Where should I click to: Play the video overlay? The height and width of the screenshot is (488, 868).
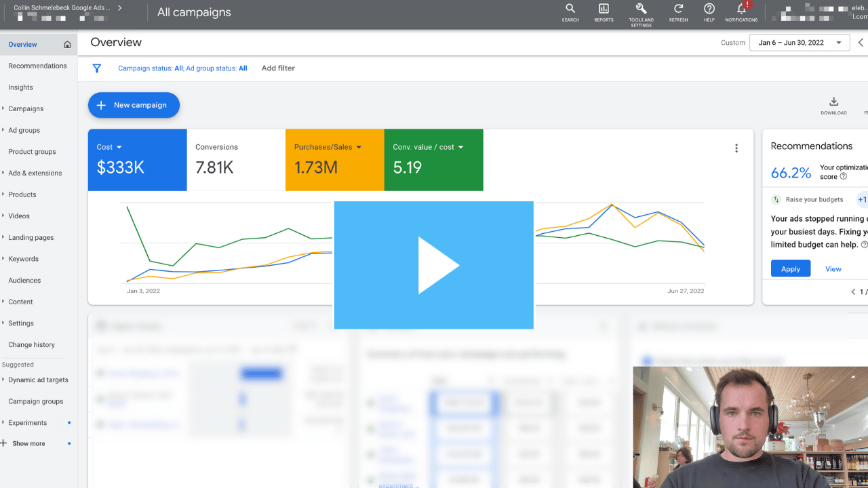(x=434, y=265)
